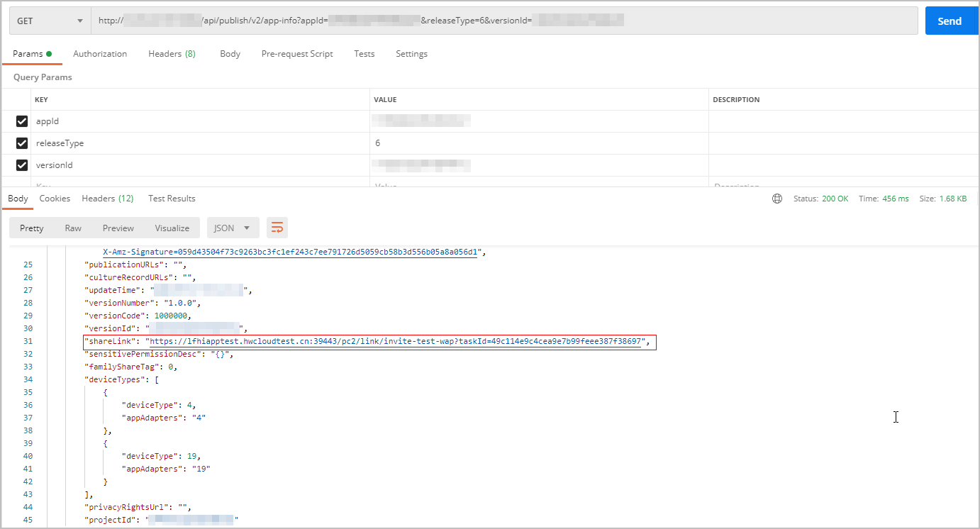Click the wrap lines icon
980x529 pixels.
tap(277, 228)
